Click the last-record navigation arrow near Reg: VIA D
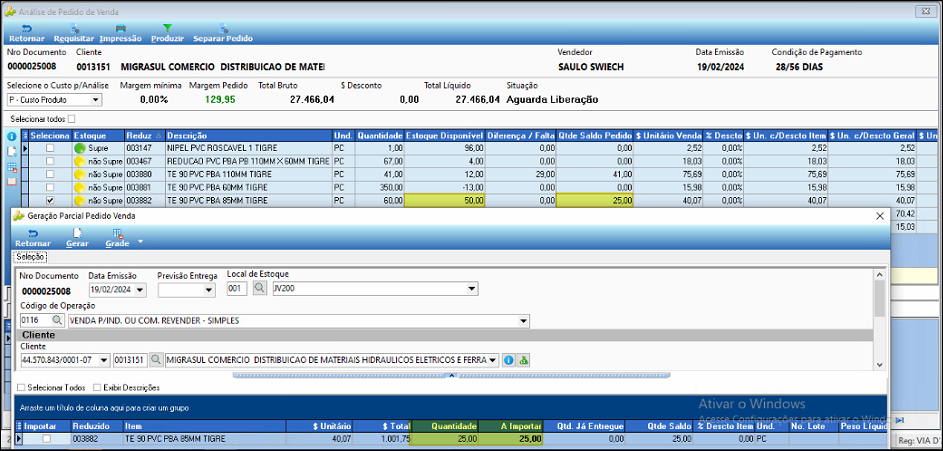 click(x=900, y=420)
